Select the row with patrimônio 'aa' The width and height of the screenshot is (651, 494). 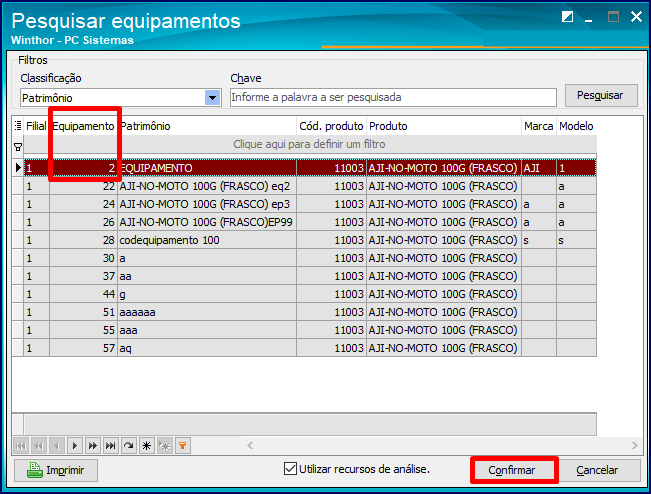[310, 276]
